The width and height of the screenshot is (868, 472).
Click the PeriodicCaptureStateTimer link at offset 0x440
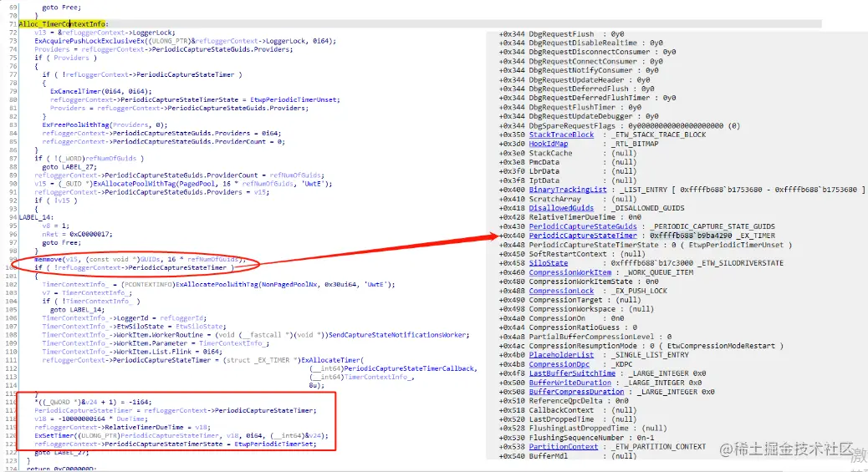coord(583,236)
